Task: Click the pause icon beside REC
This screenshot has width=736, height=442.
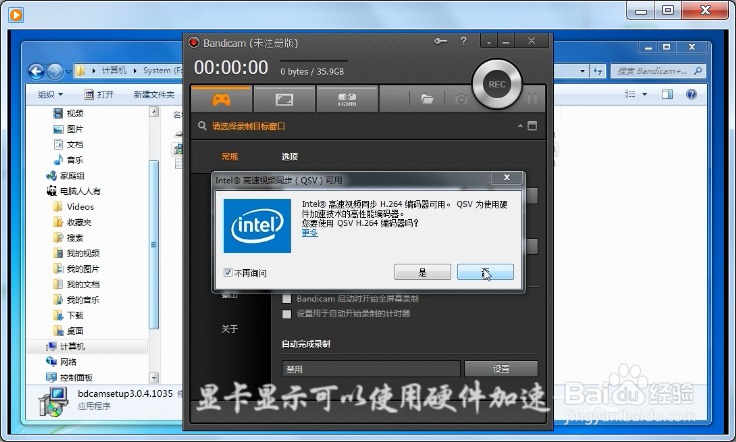Action: (x=532, y=99)
